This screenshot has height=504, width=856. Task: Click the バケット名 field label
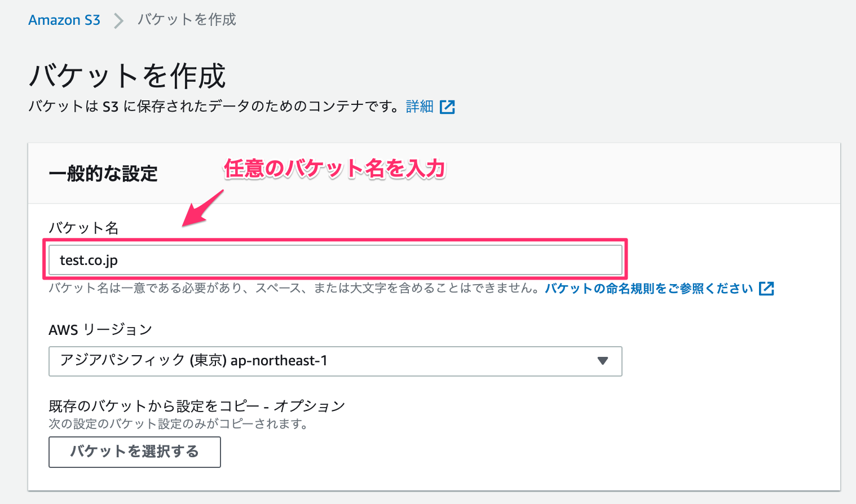click(83, 228)
